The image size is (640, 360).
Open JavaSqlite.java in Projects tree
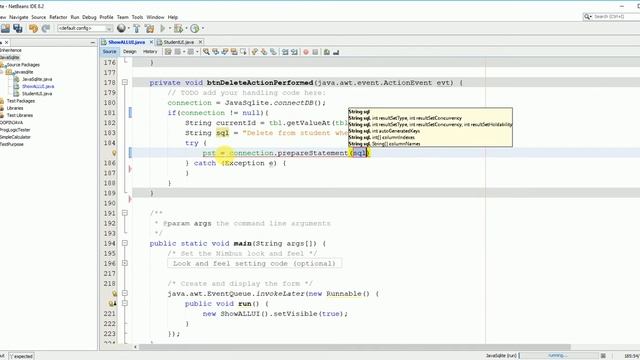[x=37, y=79]
